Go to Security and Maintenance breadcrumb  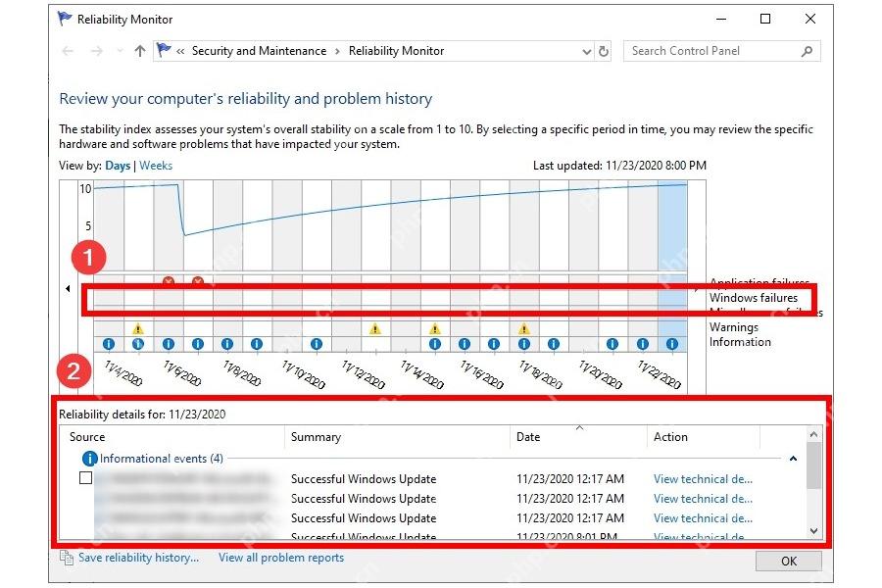coord(260,51)
